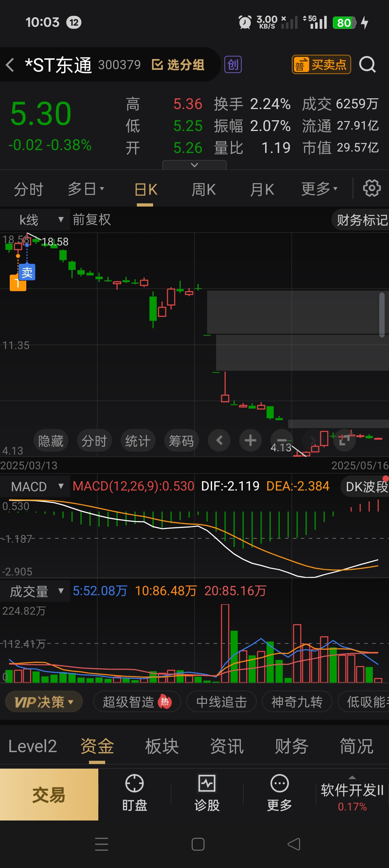
Task: Open 盯盘 watch alert icon
Action: [134, 793]
